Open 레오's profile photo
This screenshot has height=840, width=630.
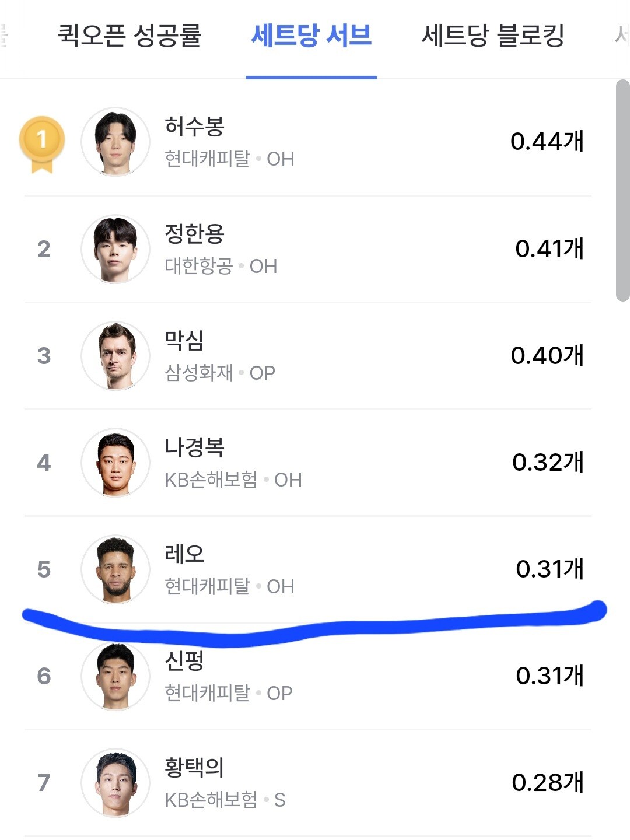tap(116, 569)
